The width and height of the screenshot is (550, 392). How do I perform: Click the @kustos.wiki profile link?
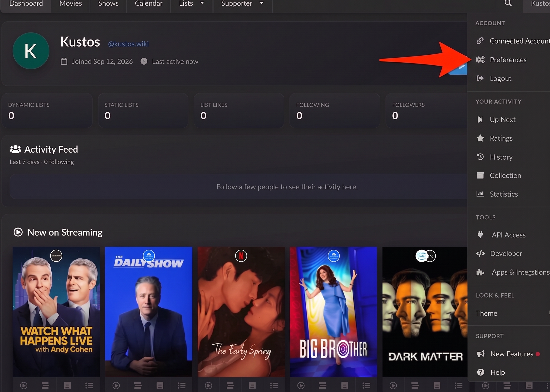128,44
